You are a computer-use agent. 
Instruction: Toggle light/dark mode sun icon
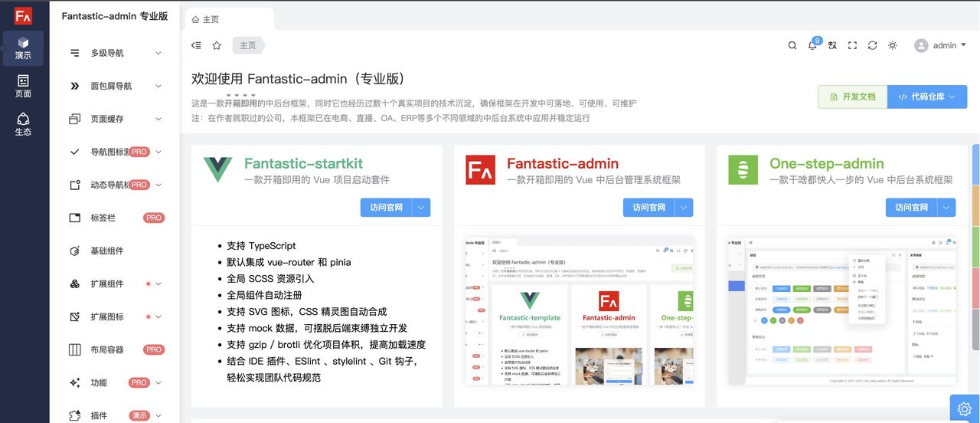click(x=892, y=46)
